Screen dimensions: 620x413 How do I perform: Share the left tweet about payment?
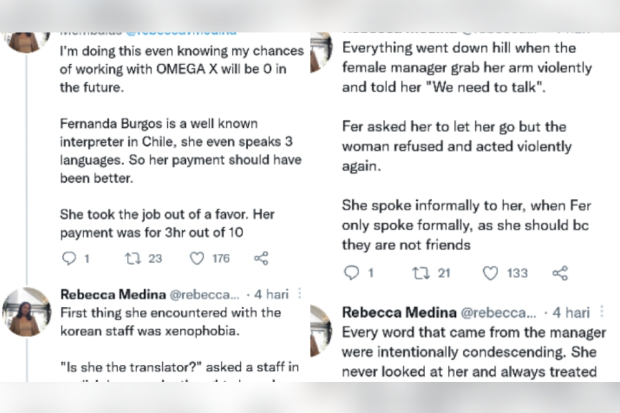tap(261, 258)
